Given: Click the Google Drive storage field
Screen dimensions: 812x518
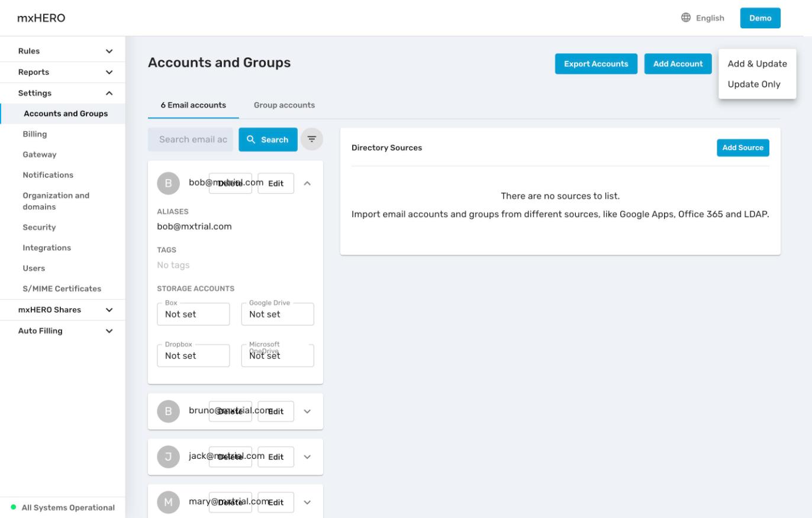Looking at the screenshot, I should click(278, 314).
